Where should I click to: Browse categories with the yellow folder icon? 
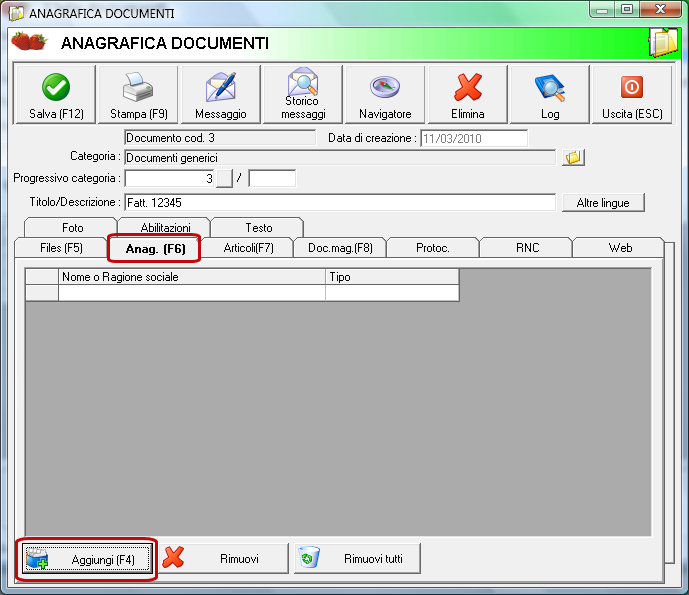[573, 157]
